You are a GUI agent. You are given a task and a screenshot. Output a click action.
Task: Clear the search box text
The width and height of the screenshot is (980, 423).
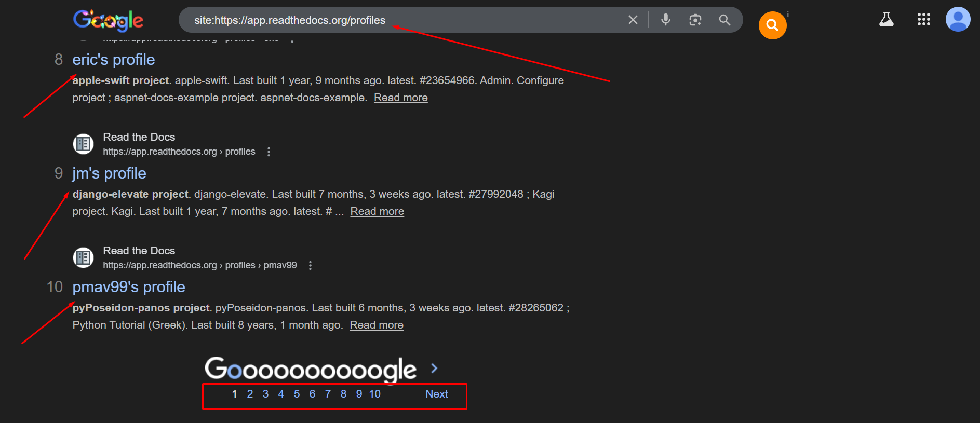point(633,20)
